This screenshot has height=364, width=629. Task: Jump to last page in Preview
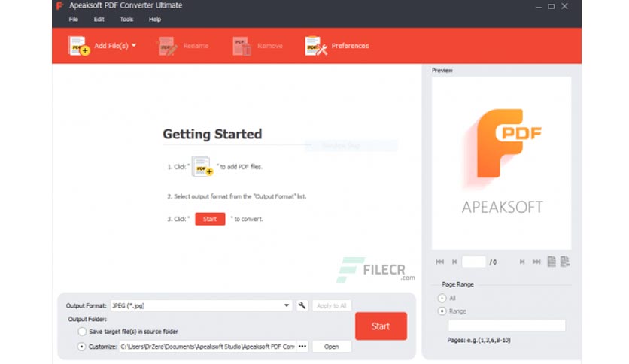tap(536, 262)
